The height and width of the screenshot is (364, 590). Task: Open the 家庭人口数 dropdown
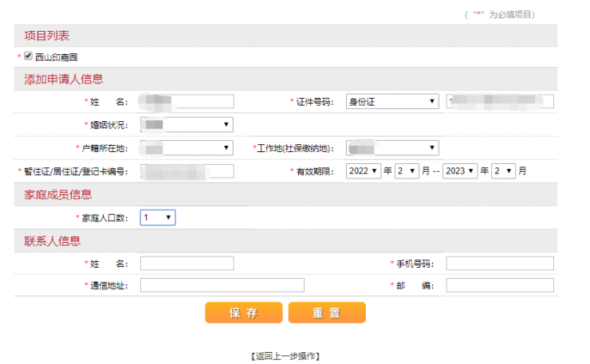click(x=158, y=217)
